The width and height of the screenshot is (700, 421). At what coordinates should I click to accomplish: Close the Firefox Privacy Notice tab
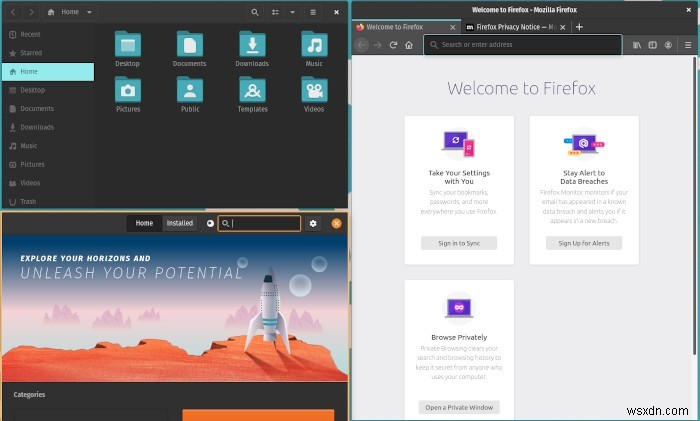[563, 28]
